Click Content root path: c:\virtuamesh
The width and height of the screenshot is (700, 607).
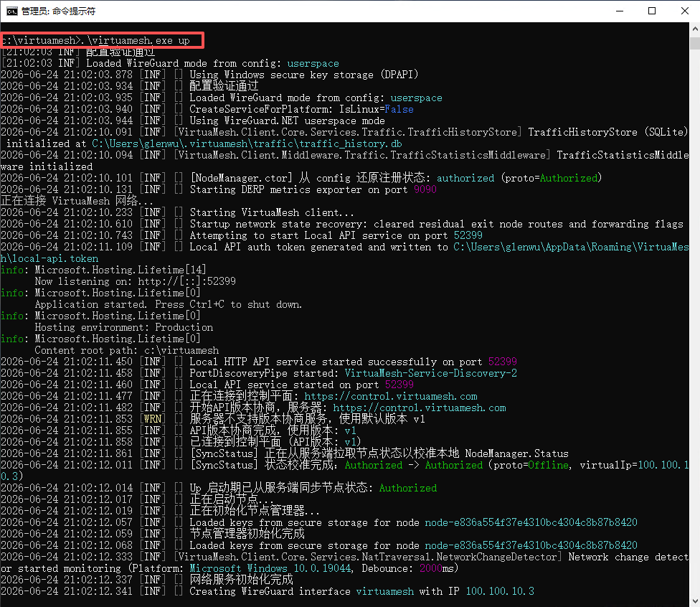127,350
